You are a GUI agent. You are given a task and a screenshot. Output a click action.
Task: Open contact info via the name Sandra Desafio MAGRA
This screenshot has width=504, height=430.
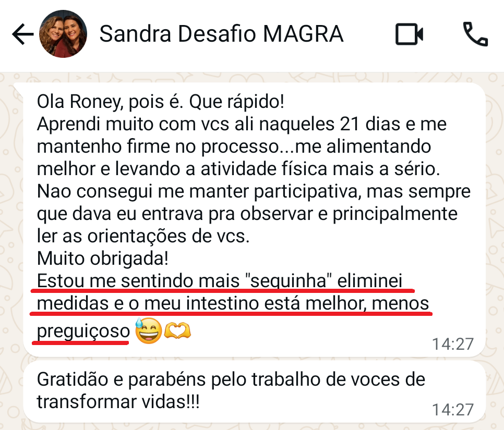(x=221, y=35)
